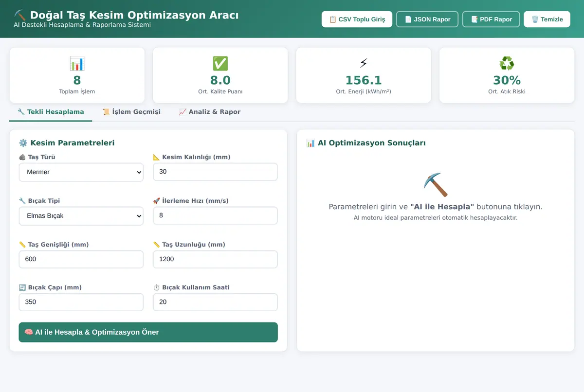Click the stopwatch icon by Bıçak Kullanım Saati
This screenshot has width=584, height=392.
[x=156, y=287]
